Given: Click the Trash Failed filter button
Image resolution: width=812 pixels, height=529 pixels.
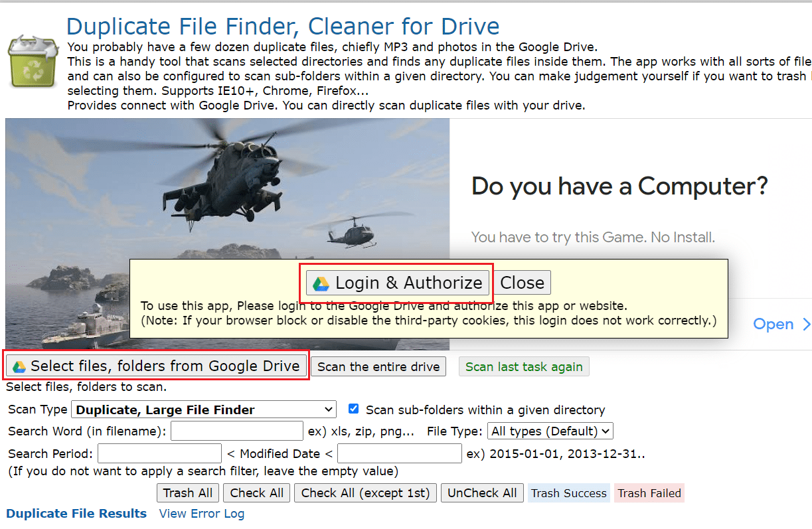Looking at the screenshot, I should tap(649, 492).
